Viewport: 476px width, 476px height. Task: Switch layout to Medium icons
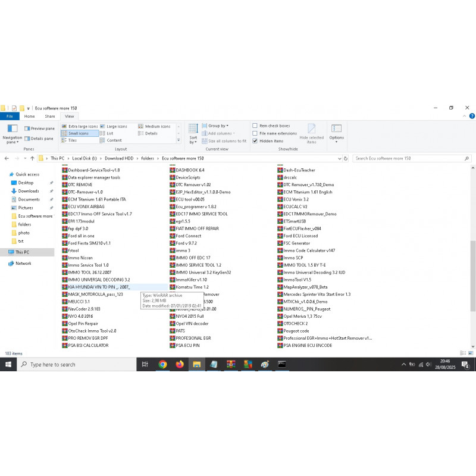[x=154, y=126]
